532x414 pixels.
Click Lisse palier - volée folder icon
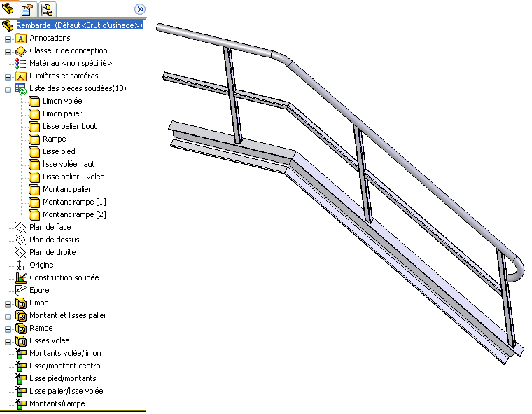[x=34, y=177]
